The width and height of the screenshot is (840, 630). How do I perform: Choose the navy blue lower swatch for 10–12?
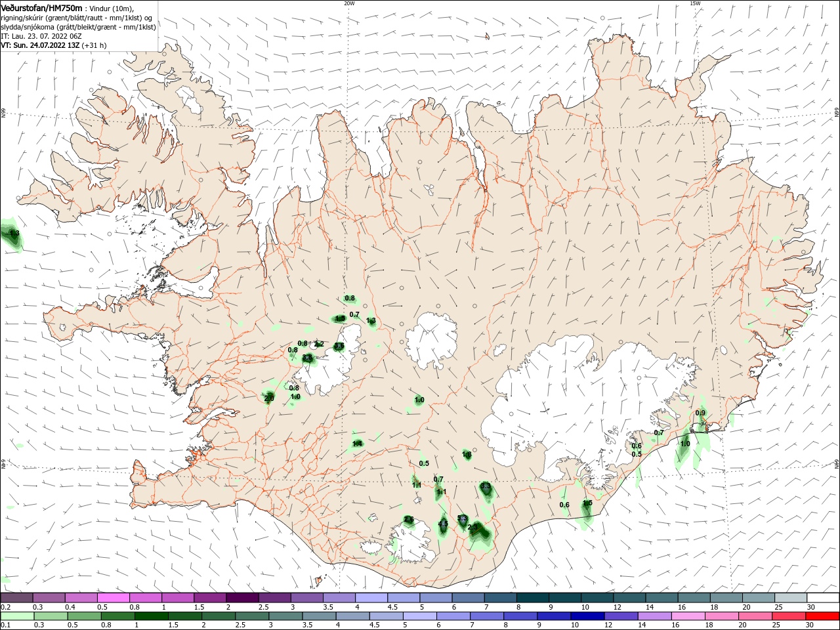tap(587, 616)
